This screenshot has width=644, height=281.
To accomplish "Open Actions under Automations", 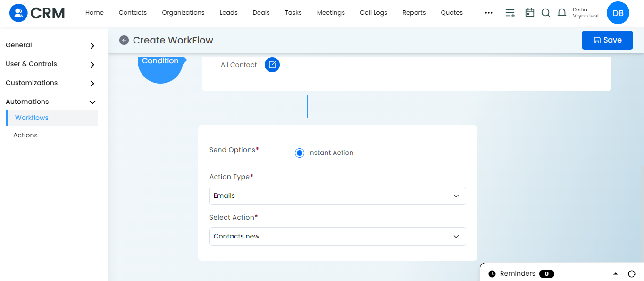I will pos(25,135).
